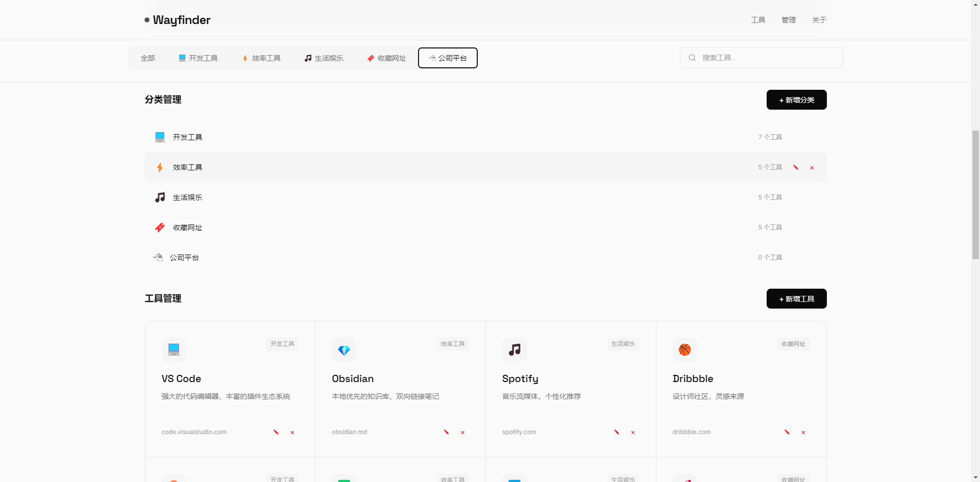Screen dimensions: 980x482
Task: Delete the VS Code tool card
Action: coord(292,433)
